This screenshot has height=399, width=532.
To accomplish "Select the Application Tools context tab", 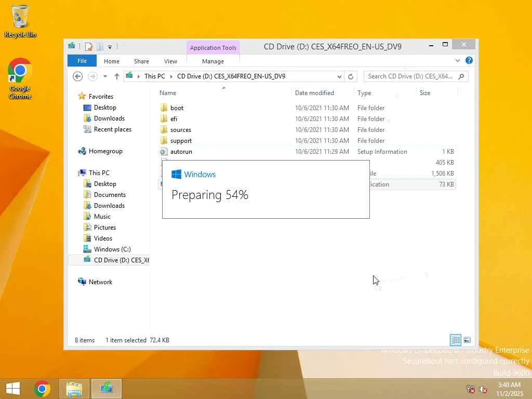I will tap(213, 47).
